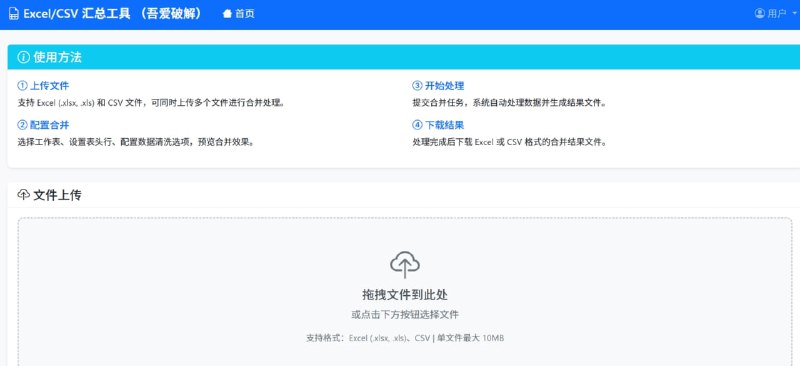Image resolution: width=800 pixels, height=366 pixels.
Task: Click the 支持格式 file size note
Action: 405,338
